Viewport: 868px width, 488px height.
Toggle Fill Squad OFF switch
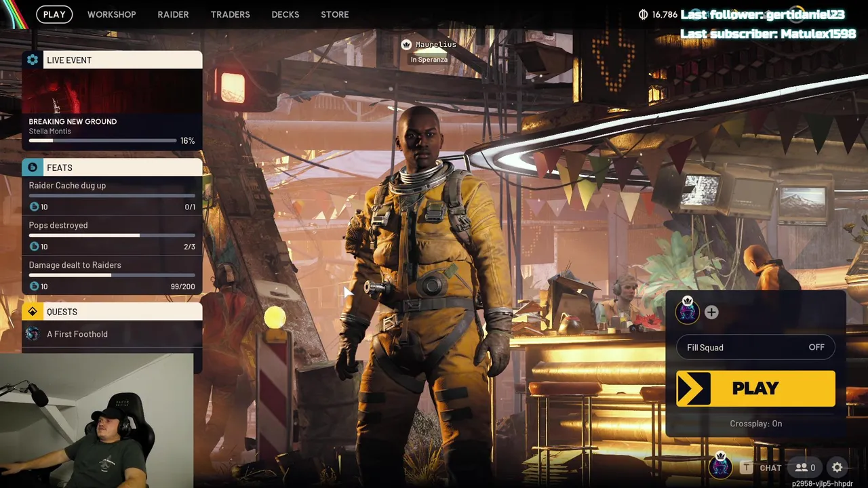pos(816,348)
